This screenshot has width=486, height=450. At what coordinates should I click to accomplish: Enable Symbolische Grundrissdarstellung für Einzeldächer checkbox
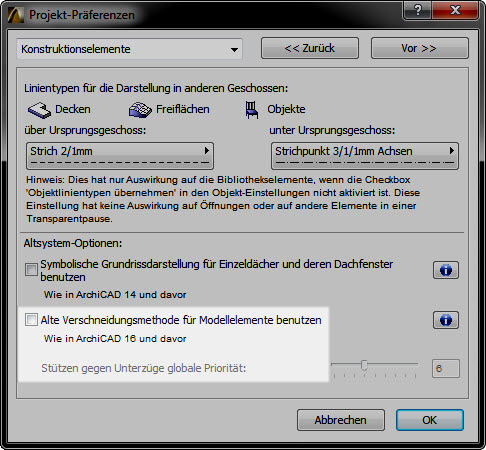point(31,269)
